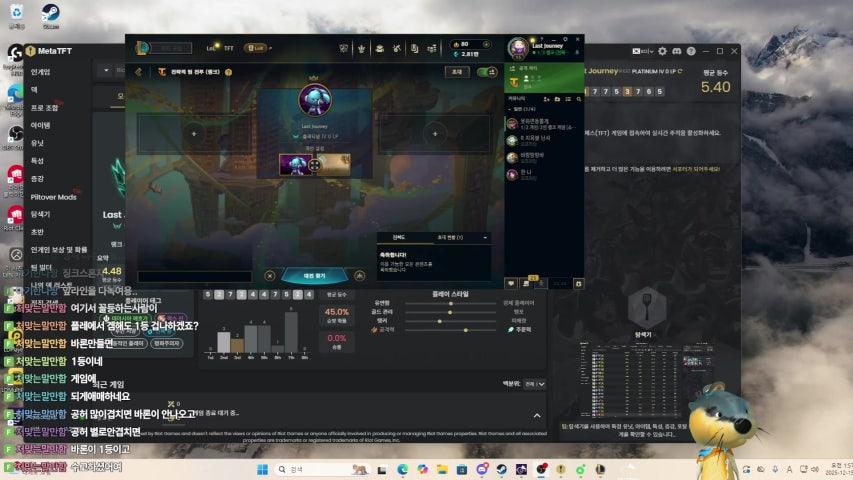The image size is (853, 480).
Task: Click the find match button
Action: pos(314,276)
